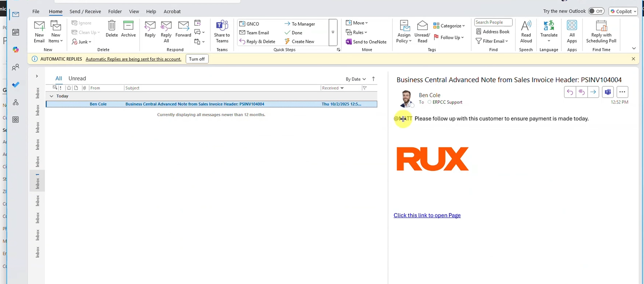Click Reply in the Respond group
This screenshot has height=284, width=644.
[150, 29]
